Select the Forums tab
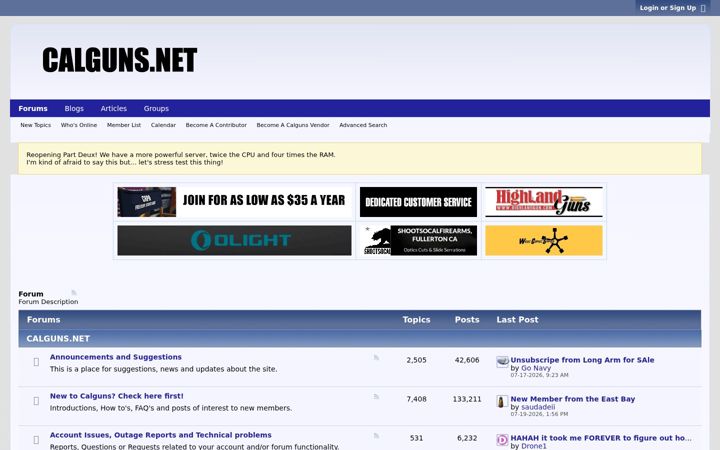Screen dimensions: 720x450 pyautogui.click(x=33, y=108)
